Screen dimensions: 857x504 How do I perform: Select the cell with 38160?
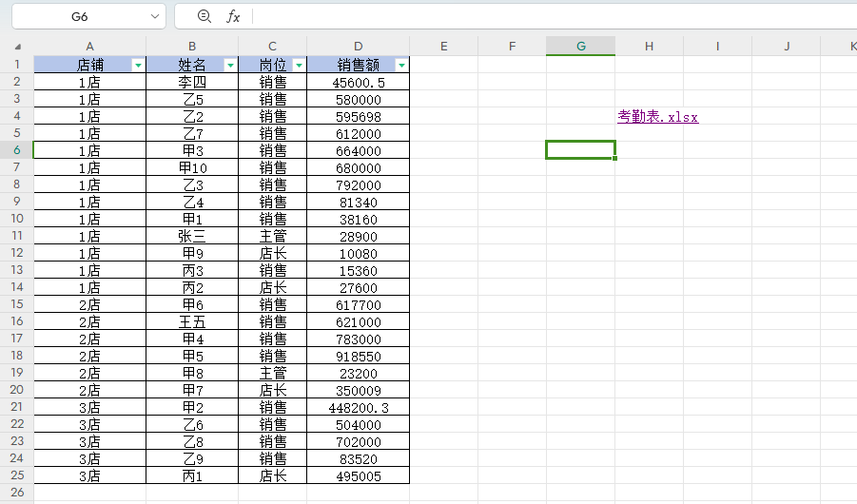(x=358, y=220)
